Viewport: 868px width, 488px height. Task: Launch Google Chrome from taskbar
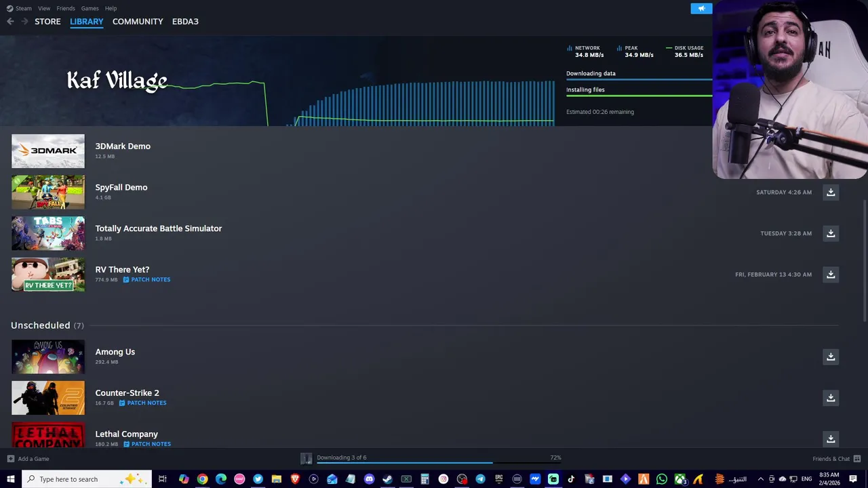pyautogui.click(x=202, y=479)
